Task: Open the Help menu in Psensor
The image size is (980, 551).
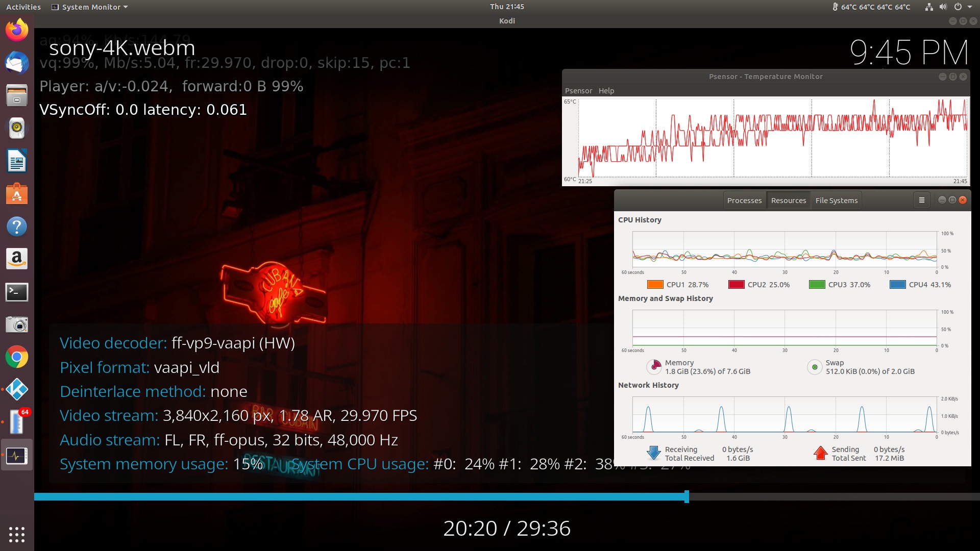Action: coord(606,91)
